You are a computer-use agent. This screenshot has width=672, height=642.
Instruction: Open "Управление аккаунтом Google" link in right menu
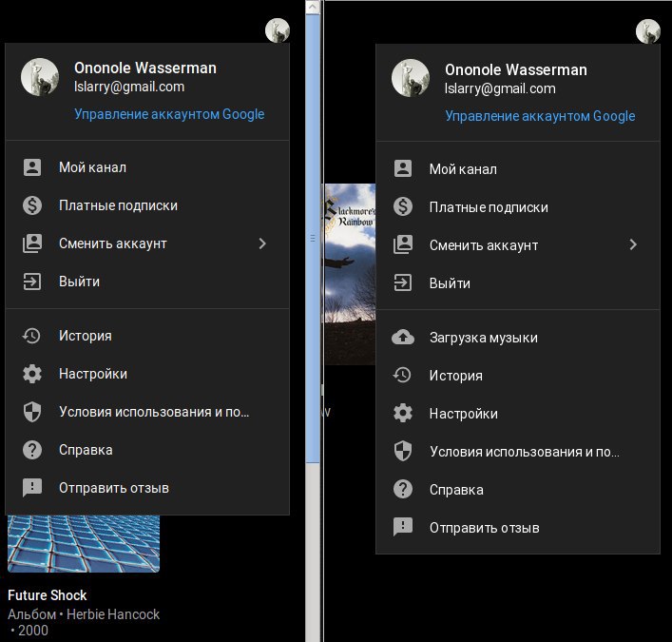[540, 116]
